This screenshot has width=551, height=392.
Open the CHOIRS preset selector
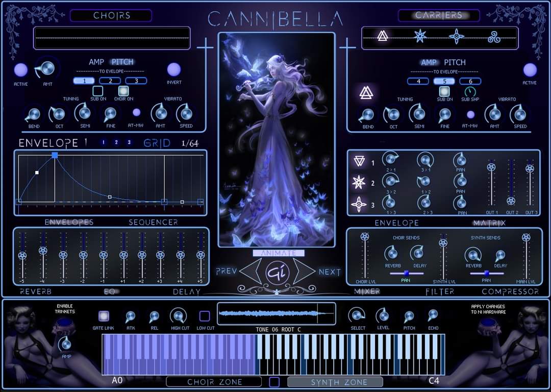coord(111,15)
